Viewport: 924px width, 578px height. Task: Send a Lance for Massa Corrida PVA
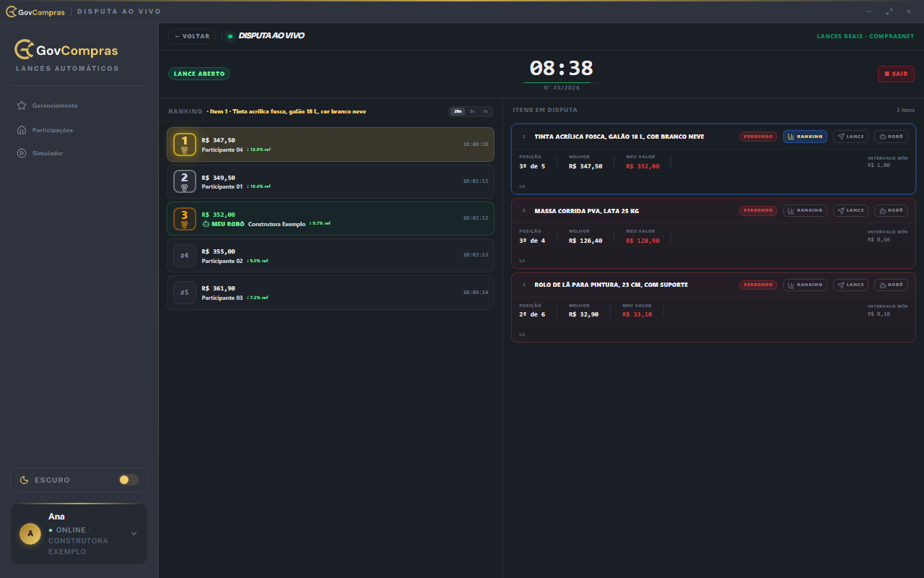click(x=850, y=211)
